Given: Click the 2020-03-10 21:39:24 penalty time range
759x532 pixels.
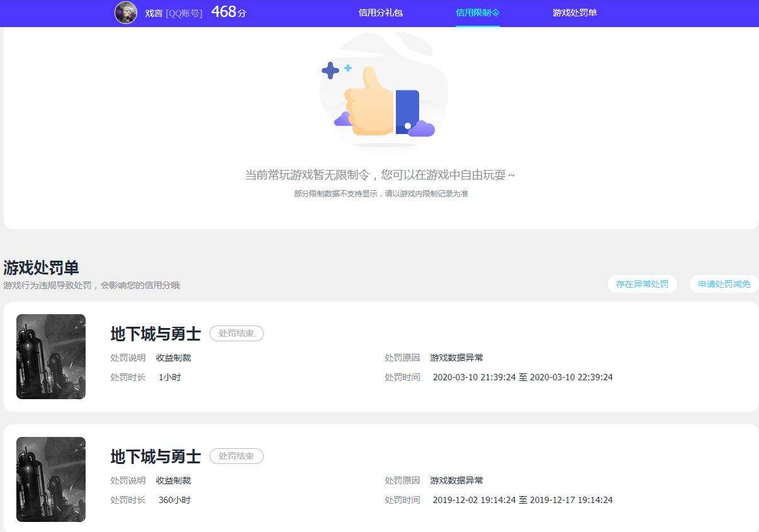Looking at the screenshot, I should click(x=523, y=377).
